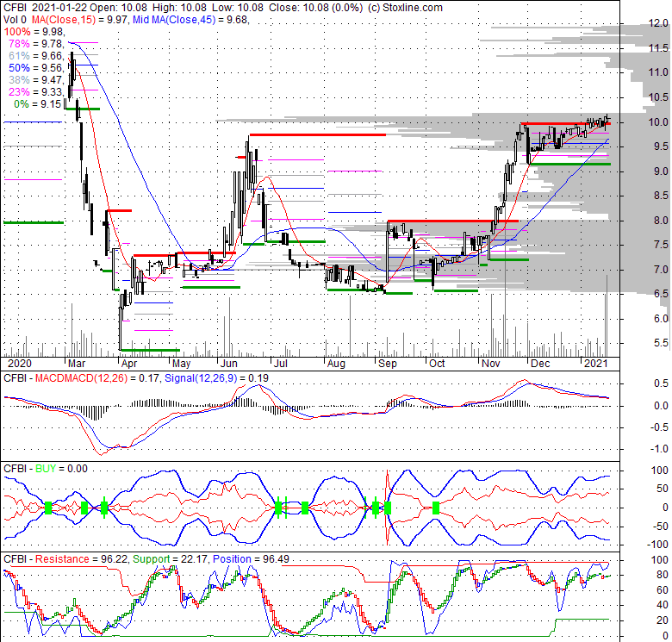Image resolution: width=672 pixels, height=642 pixels.
Task: Select the 38% = 9.47 Fibonacci level
Action: coord(36,80)
